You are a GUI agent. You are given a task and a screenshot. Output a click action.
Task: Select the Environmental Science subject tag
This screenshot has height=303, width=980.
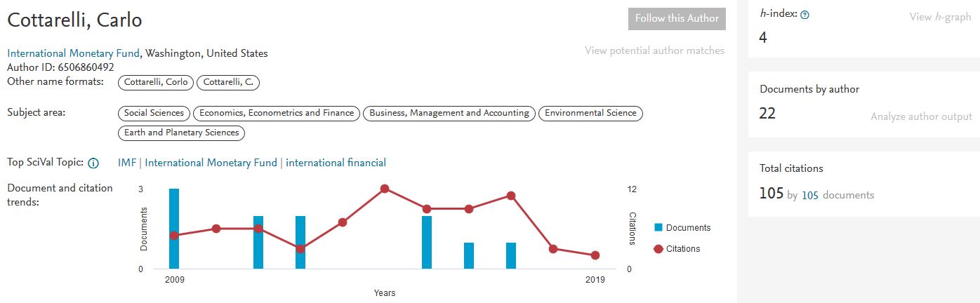590,113
